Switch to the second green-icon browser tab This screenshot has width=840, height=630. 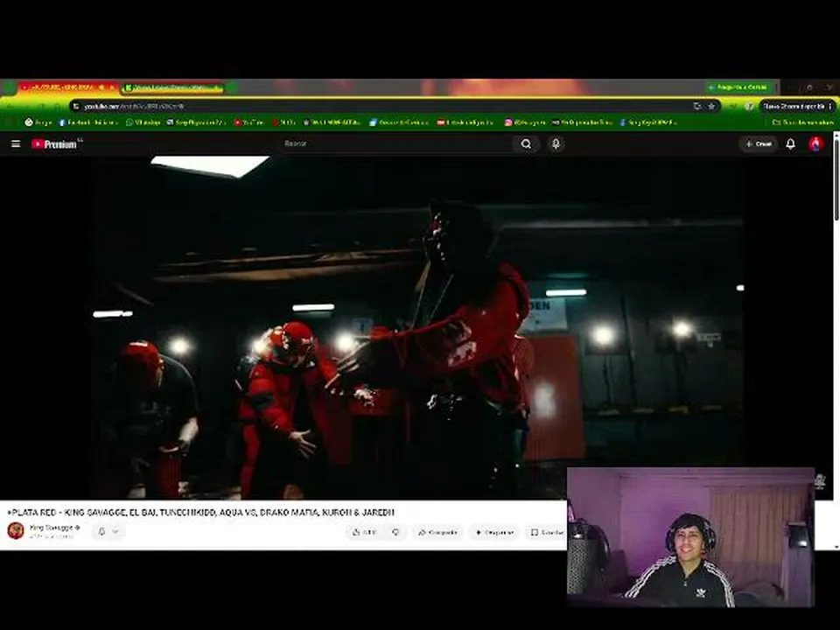pos(174,87)
